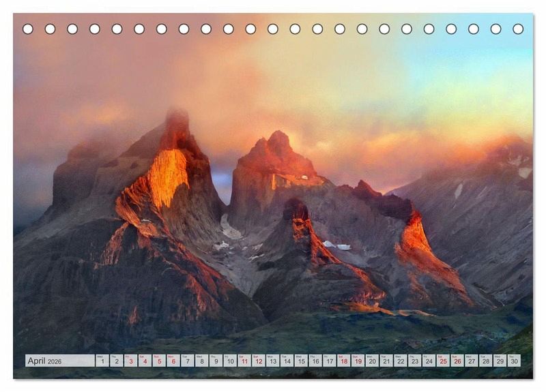Pick red day 19 in the calendar strip
Screen dimensions: 546x392
(358, 361)
